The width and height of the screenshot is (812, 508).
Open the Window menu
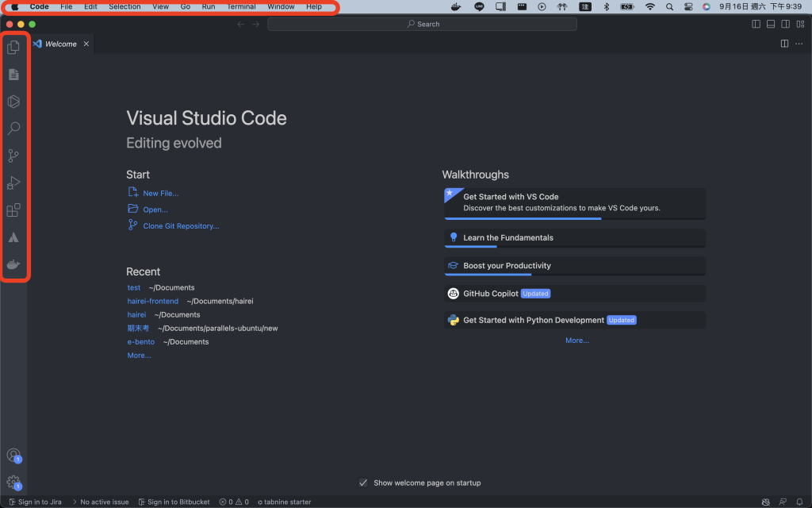point(281,6)
